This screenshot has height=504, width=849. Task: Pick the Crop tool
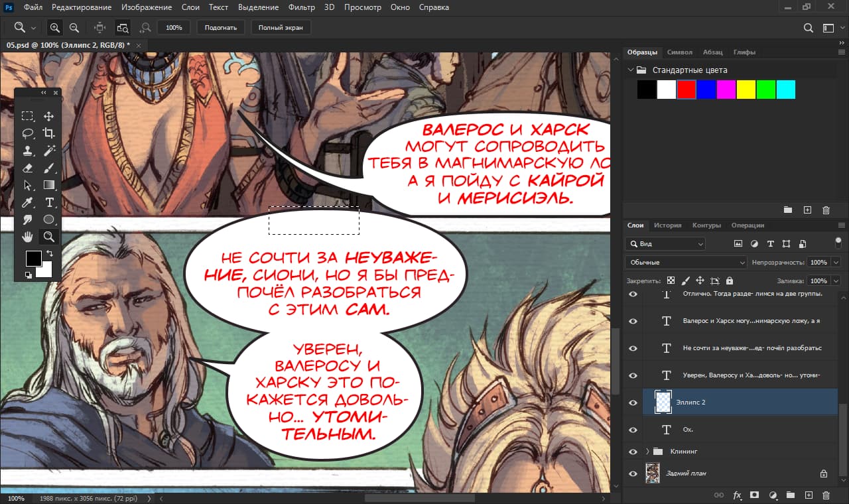click(x=48, y=133)
